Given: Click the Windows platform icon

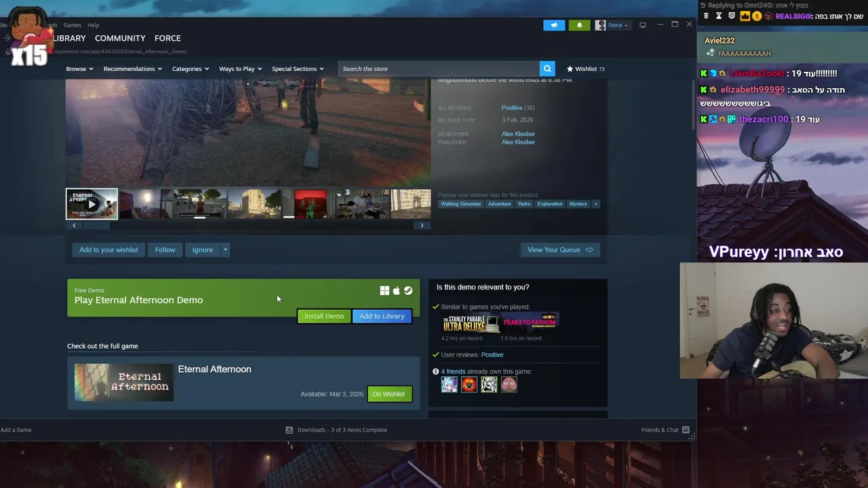Looking at the screenshot, I should tap(384, 291).
